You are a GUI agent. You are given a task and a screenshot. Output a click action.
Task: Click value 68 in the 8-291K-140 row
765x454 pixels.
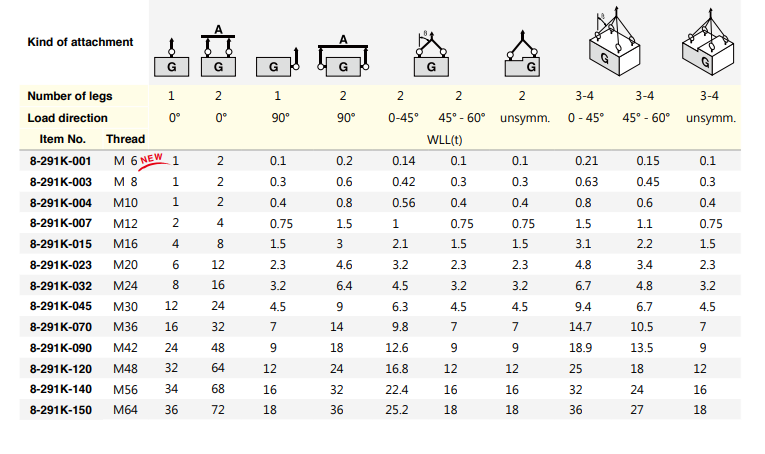click(x=218, y=389)
